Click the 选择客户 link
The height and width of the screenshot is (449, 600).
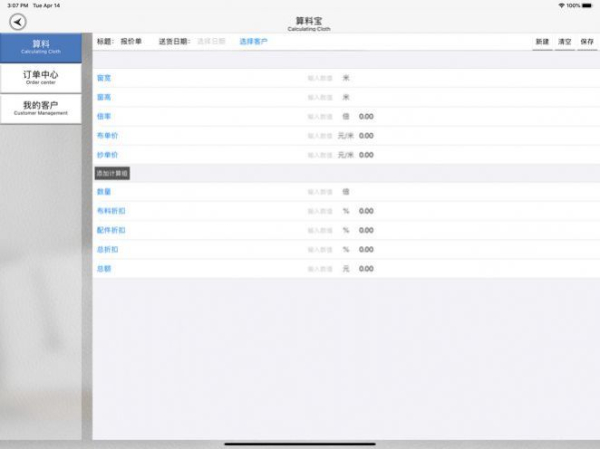(253, 41)
